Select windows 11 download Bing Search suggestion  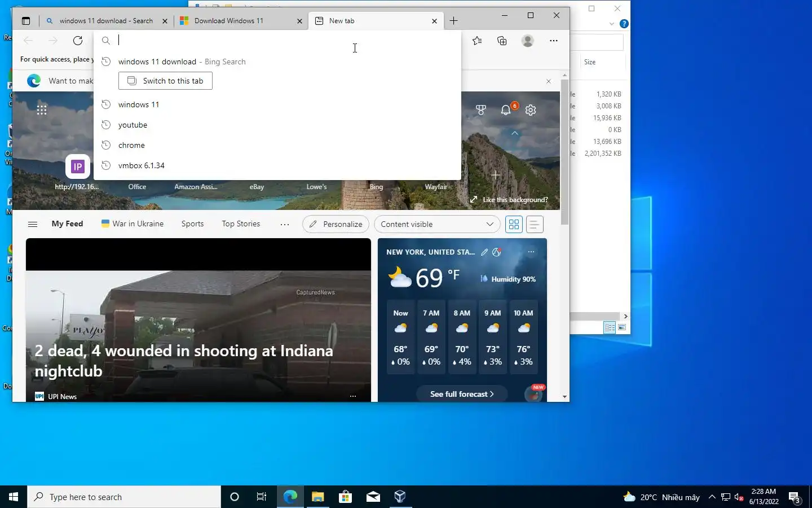(x=277, y=62)
